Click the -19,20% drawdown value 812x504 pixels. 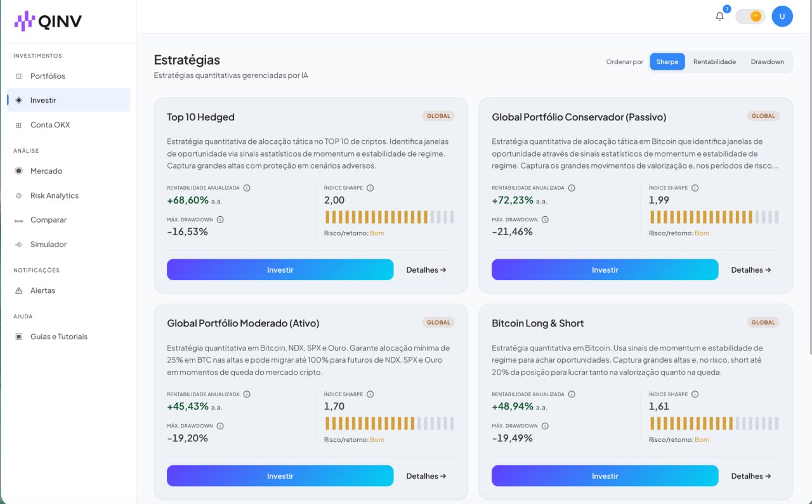tap(187, 438)
